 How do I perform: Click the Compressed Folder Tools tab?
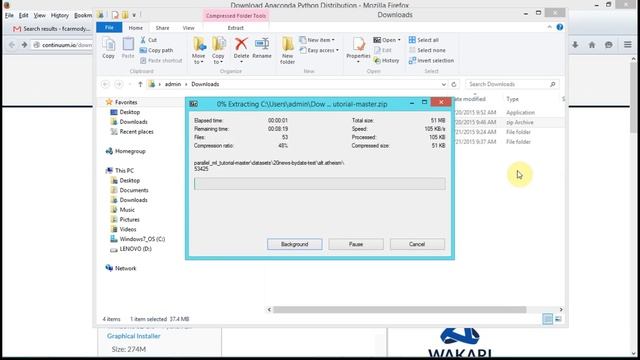(236, 16)
